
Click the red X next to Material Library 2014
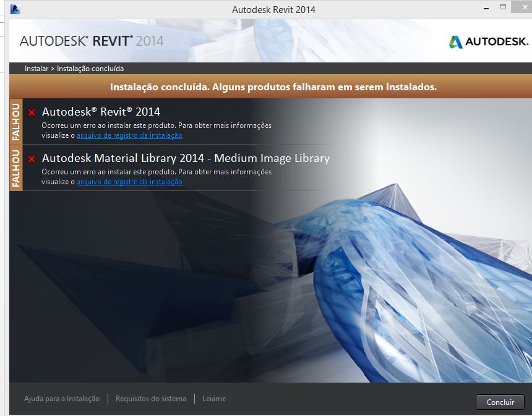point(32,159)
